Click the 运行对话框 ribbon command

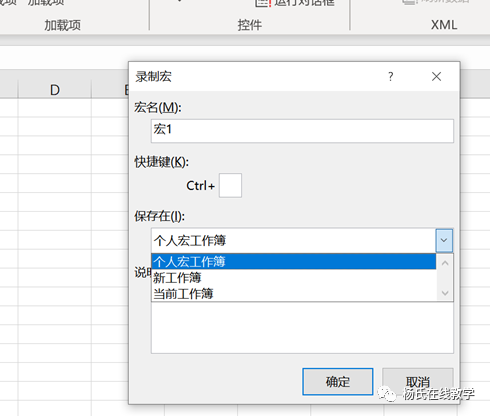coord(295,3)
